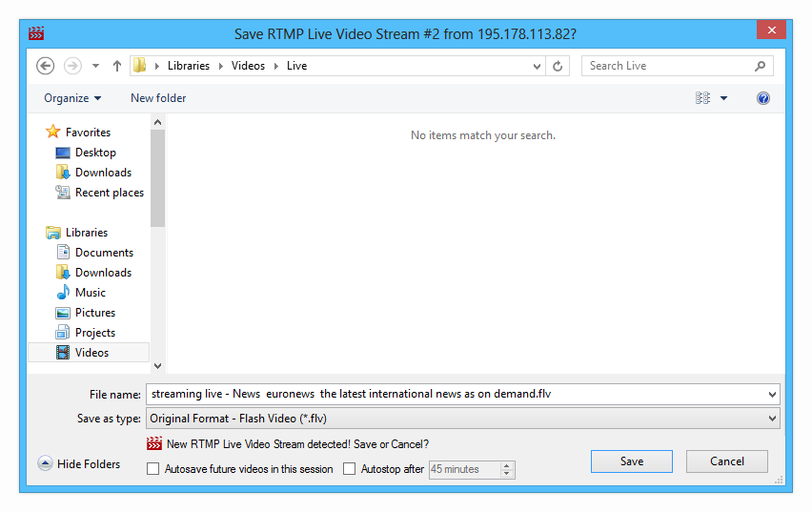Click the Refresh button beside address bar

click(x=559, y=66)
